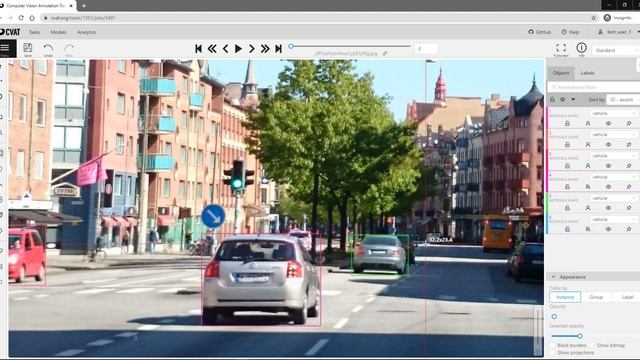Open label dropdown for object 3

(x=614, y=156)
